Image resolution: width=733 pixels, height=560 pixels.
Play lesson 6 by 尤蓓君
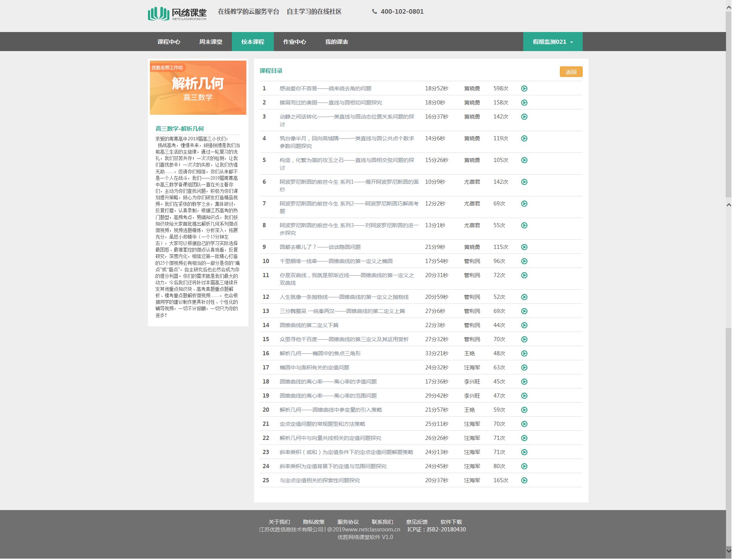[x=525, y=182]
